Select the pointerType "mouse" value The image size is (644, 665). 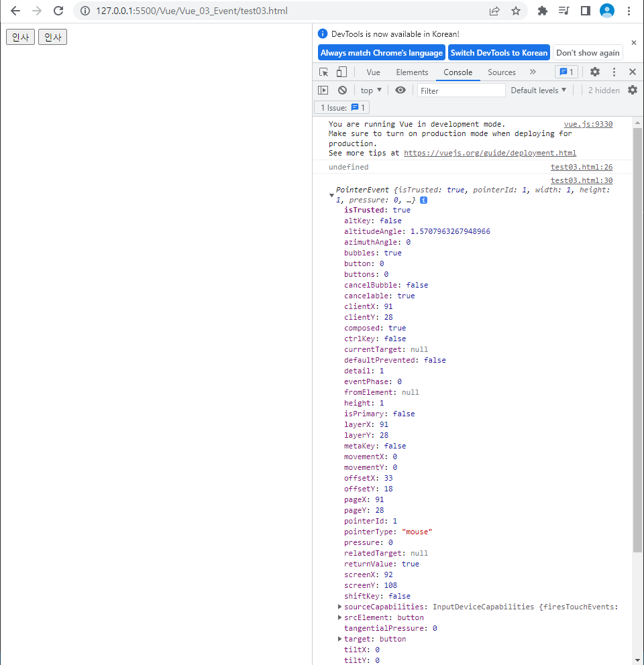click(417, 532)
